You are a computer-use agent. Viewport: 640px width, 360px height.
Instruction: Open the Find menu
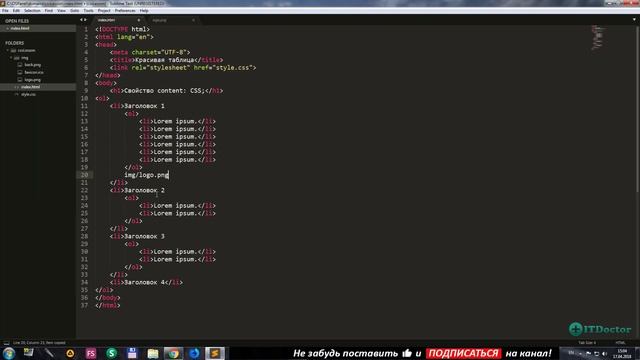click(49, 11)
